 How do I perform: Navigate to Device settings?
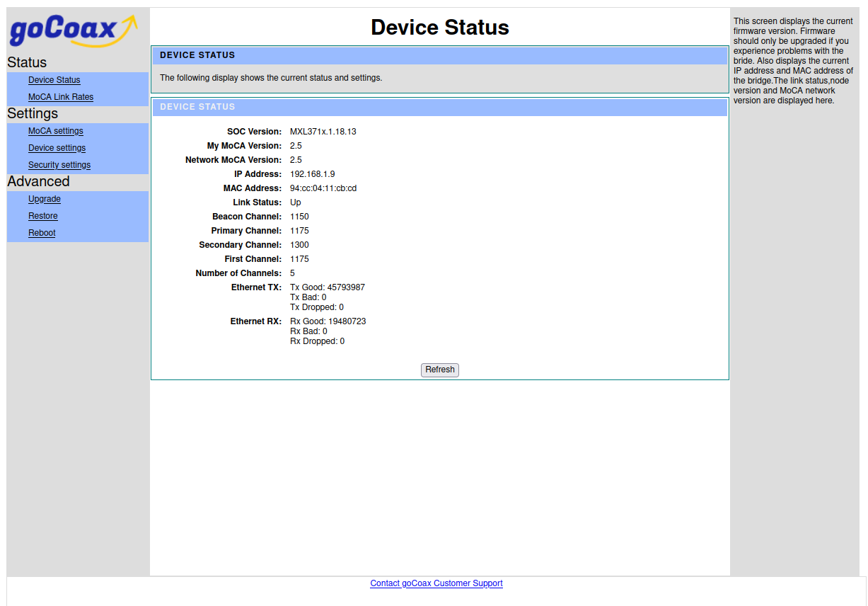(x=57, y=148)
